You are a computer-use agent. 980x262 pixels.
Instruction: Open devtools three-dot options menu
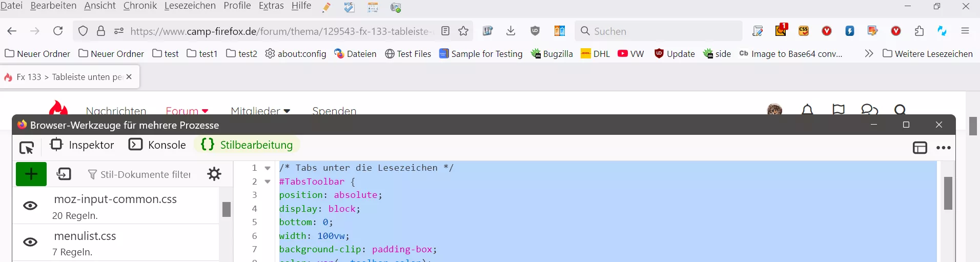point(944,148)
